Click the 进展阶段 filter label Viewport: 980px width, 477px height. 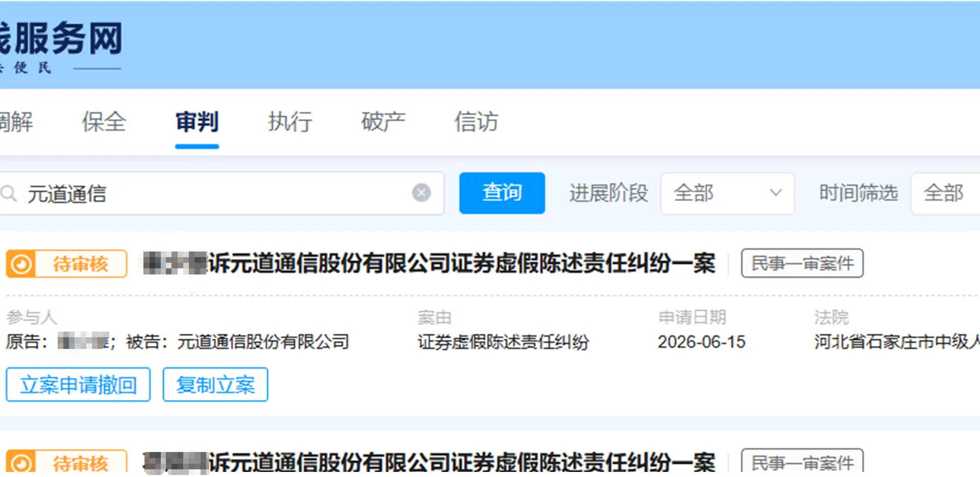[x=608, y=193]
